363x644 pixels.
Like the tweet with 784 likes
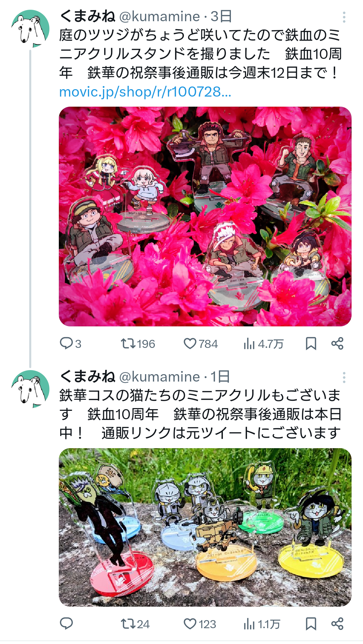pyautogui.click(x=201, y=344)
